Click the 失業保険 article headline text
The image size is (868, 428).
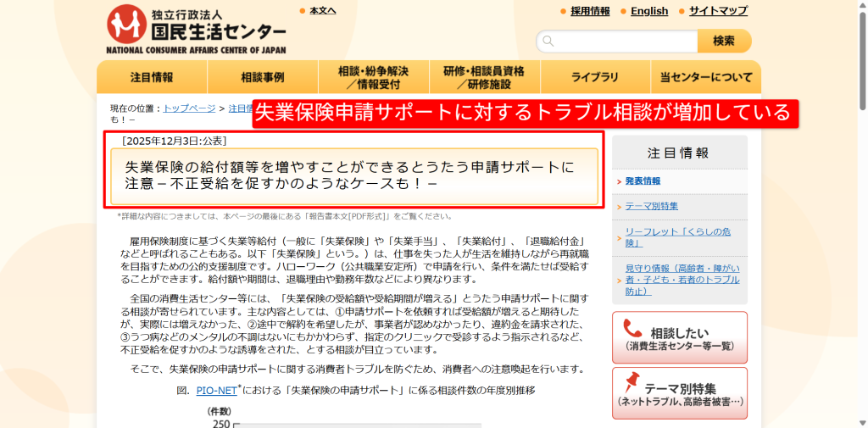[x=350, y=175]
